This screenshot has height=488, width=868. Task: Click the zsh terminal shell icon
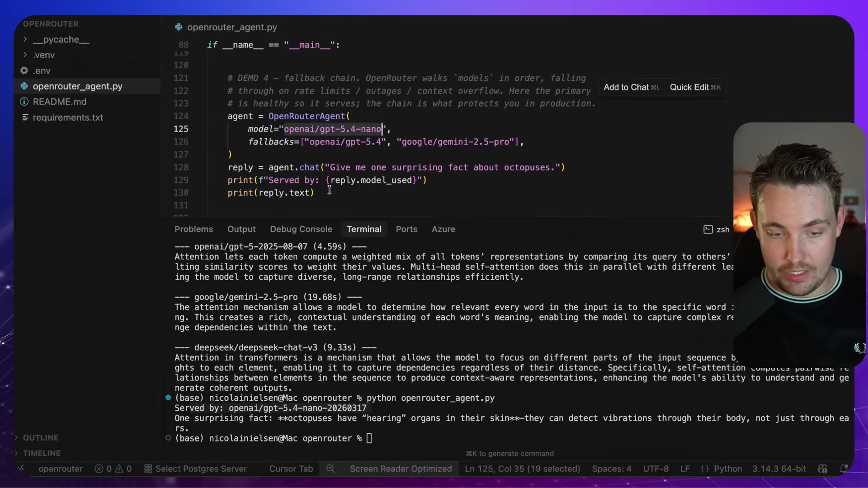(x=708, y=230)
